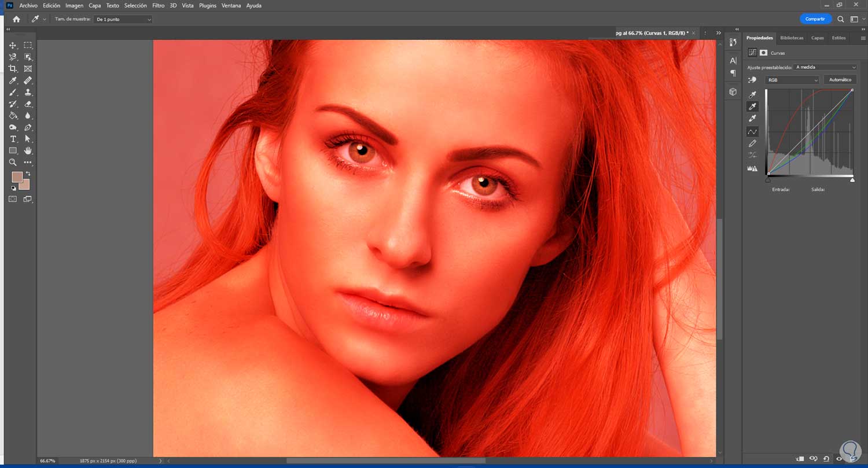Select the Path Selection tool
This screenshot has height=468, width=868.
point(28,139)
